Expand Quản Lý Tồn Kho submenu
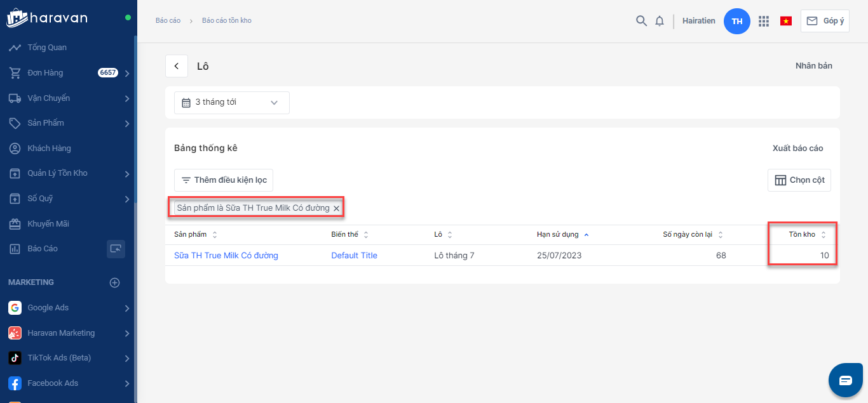Viewport: 868px width, 403px height. [127, 173]
